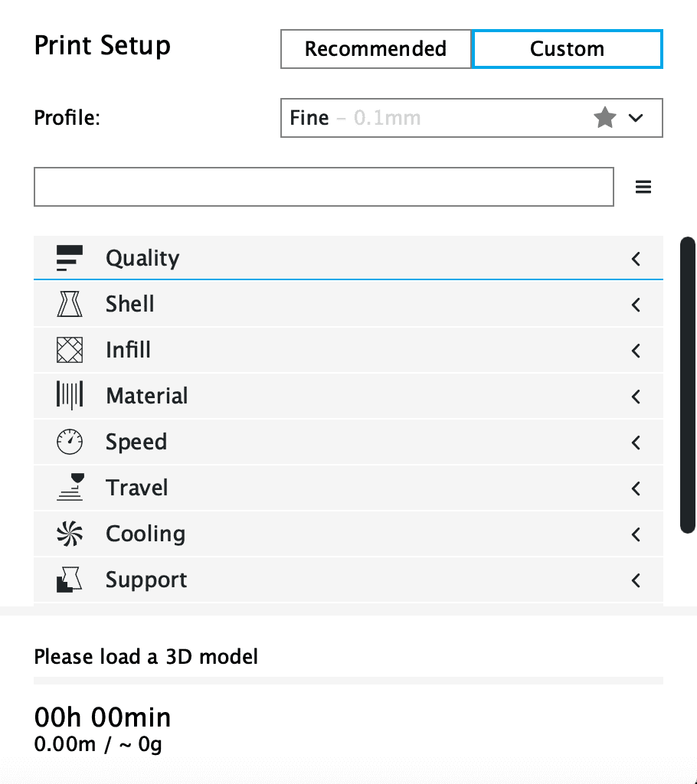Expand the Infill settings chevron

point(636,351)
